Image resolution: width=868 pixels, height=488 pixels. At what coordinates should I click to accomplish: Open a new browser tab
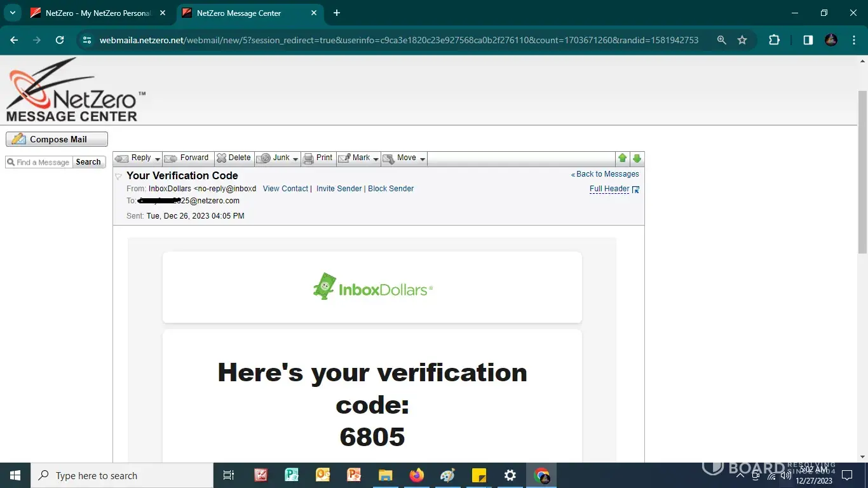pyautogui.click(x=337, y=13)
